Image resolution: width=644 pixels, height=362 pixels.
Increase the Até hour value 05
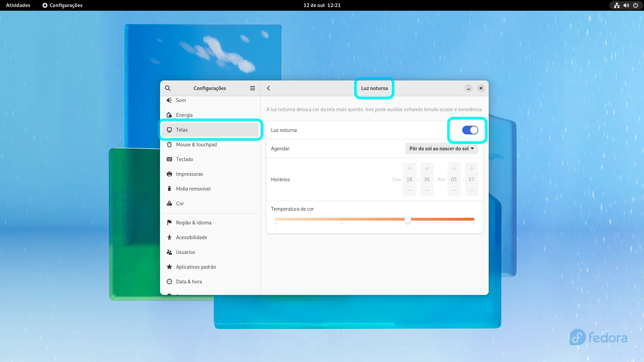click(x=454, y=168)
